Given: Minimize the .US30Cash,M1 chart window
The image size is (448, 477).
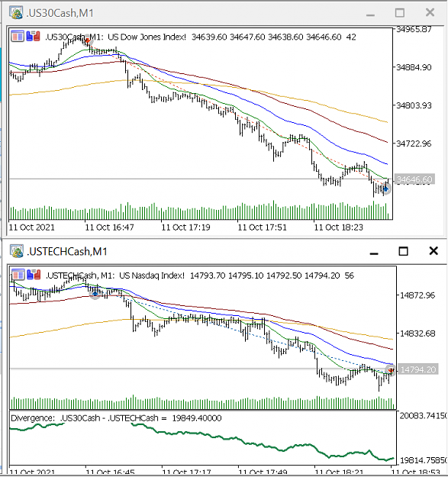Looking at the screenshot, I should click(x=370, y=14).
